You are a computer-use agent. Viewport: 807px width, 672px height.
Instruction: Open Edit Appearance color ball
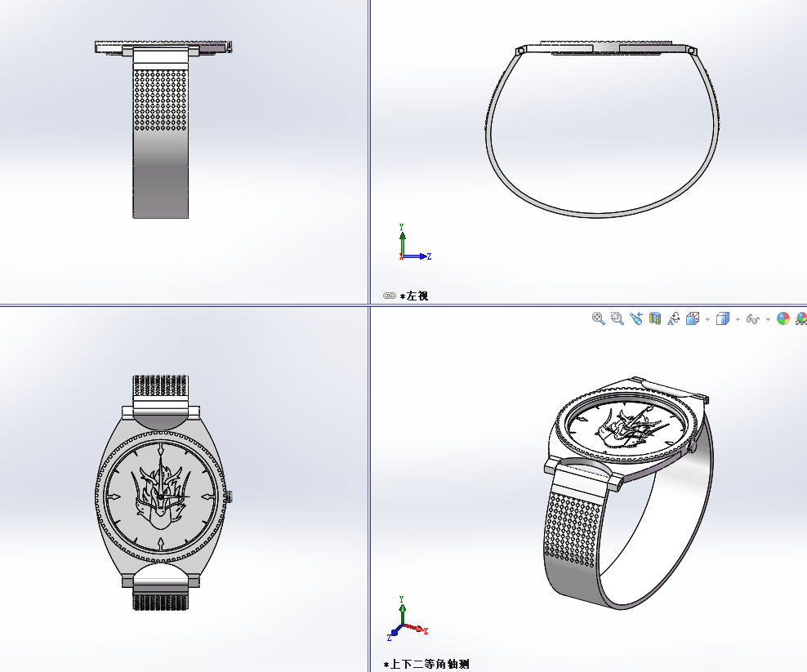tap(783, 318)
